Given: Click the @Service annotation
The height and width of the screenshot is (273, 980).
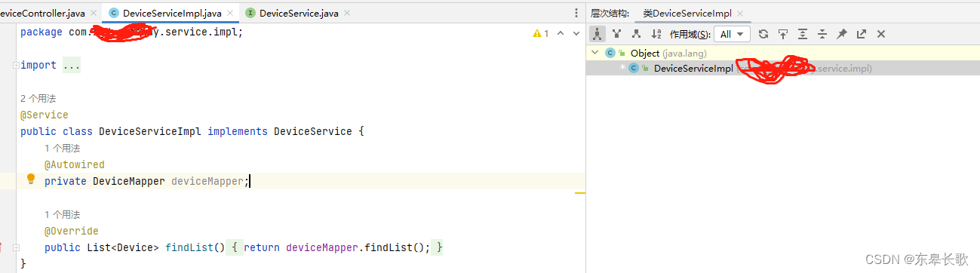Looking at the screenshot, I should pyautogui.click(x=45, y=115).
